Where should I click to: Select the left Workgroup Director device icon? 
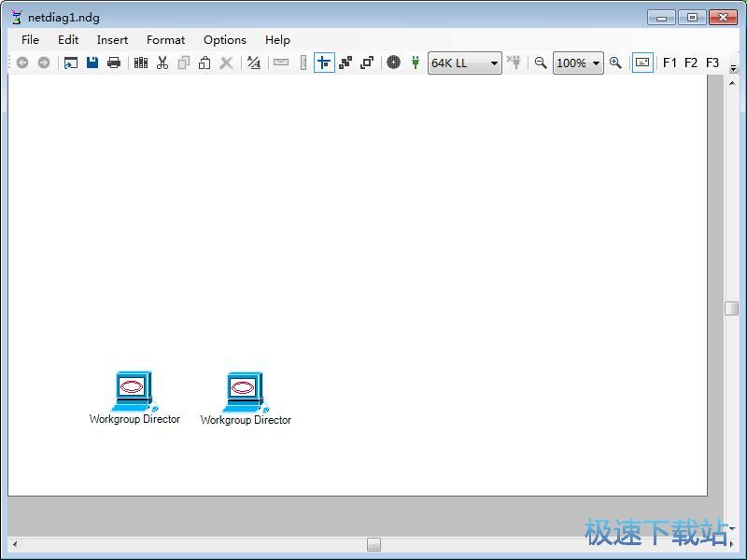[134, 391]
